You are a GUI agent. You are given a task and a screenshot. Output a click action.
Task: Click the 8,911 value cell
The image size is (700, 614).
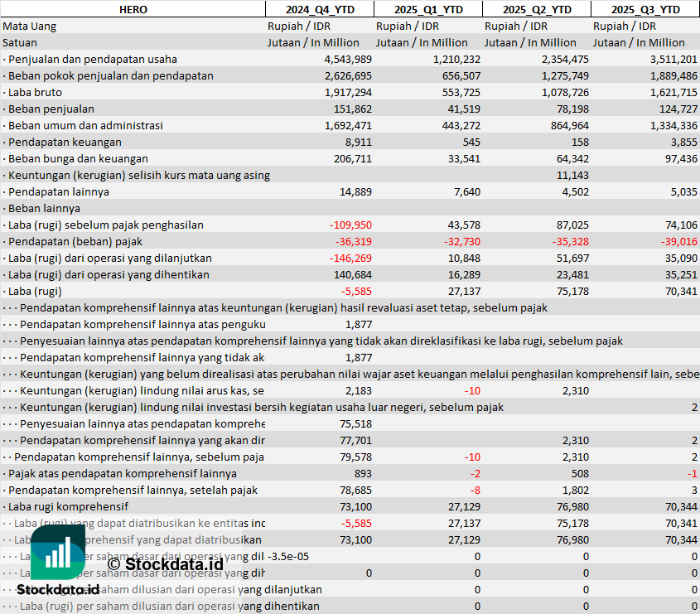click(358, 142)
